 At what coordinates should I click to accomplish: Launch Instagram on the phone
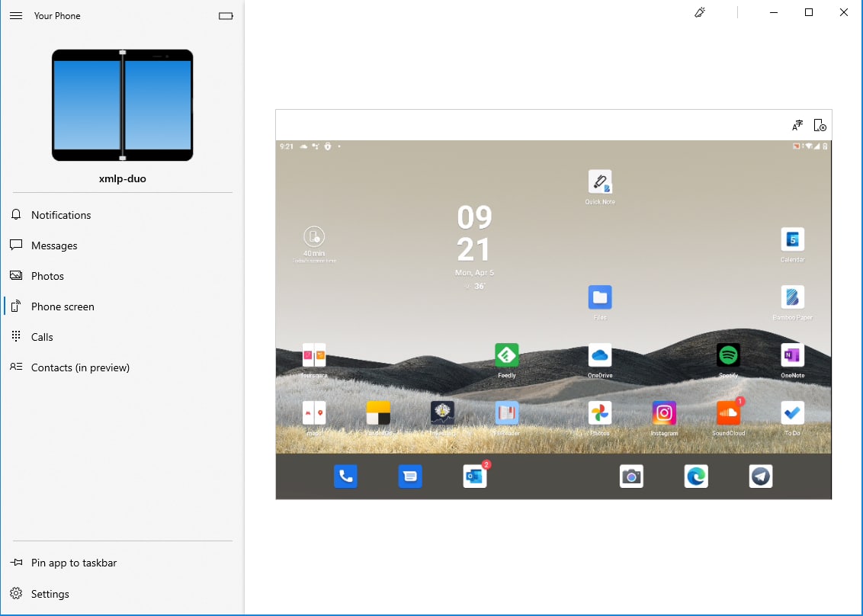pyautogui.click(x=664, y=419)
